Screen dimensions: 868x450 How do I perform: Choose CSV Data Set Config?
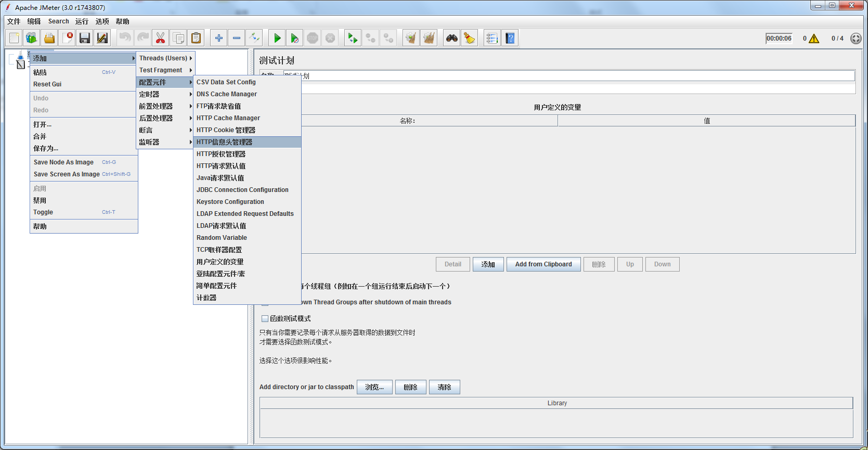point(247,82)
